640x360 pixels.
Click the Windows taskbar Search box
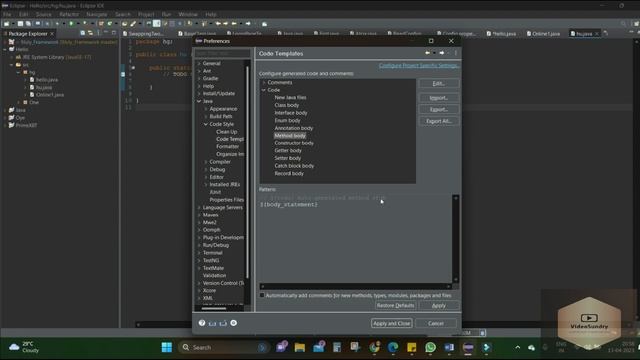click(224, 347)
